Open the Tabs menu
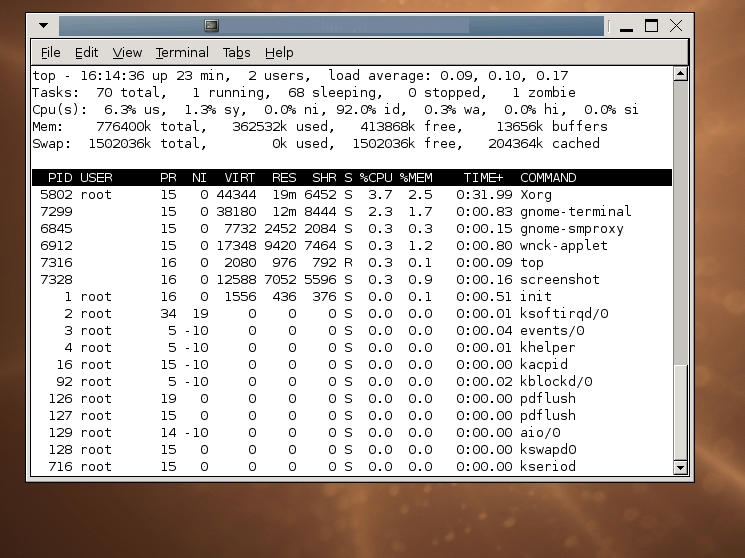Image resolution: width=745 pixels, height=558 pixels. click(236, 53)
